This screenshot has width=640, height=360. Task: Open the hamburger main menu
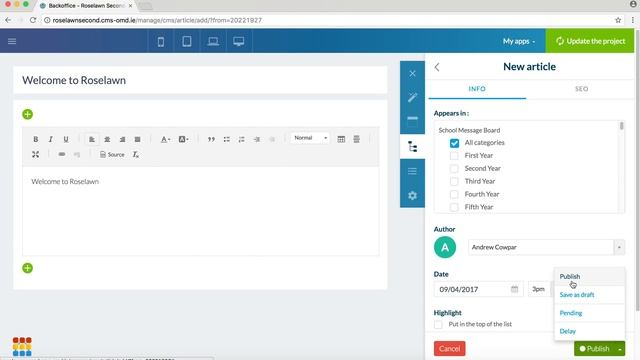click(x=12, y=41)
